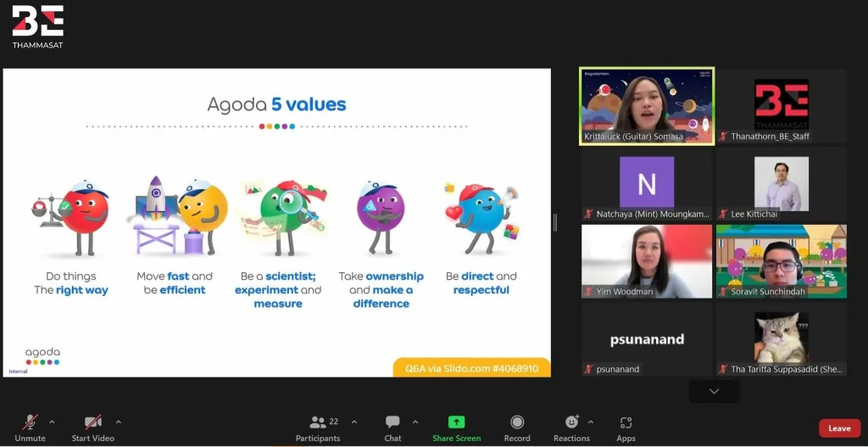Viewport: 868px width, 447px height.
Task: Click 'Move fast and be efficient' text
Action: (x=175, y=283)
